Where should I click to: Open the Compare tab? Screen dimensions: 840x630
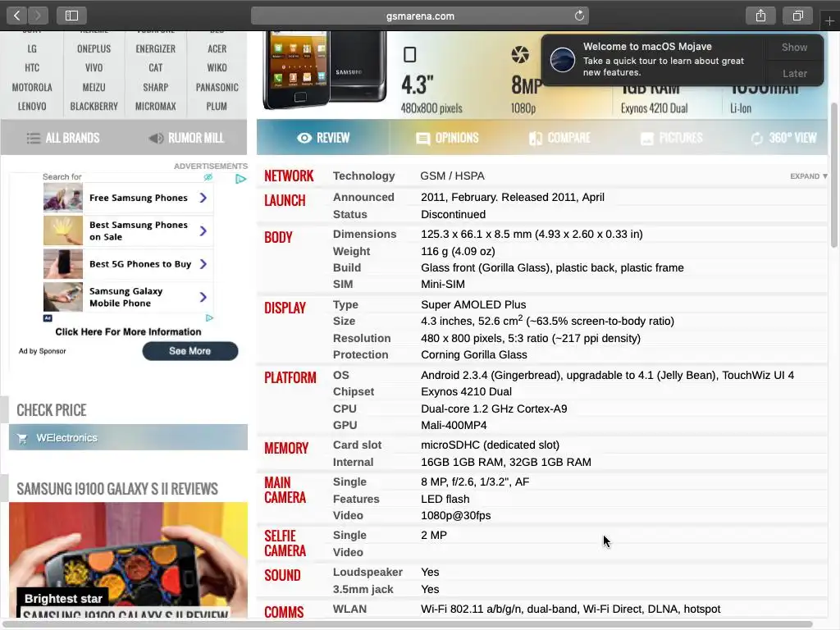(559, 138)
